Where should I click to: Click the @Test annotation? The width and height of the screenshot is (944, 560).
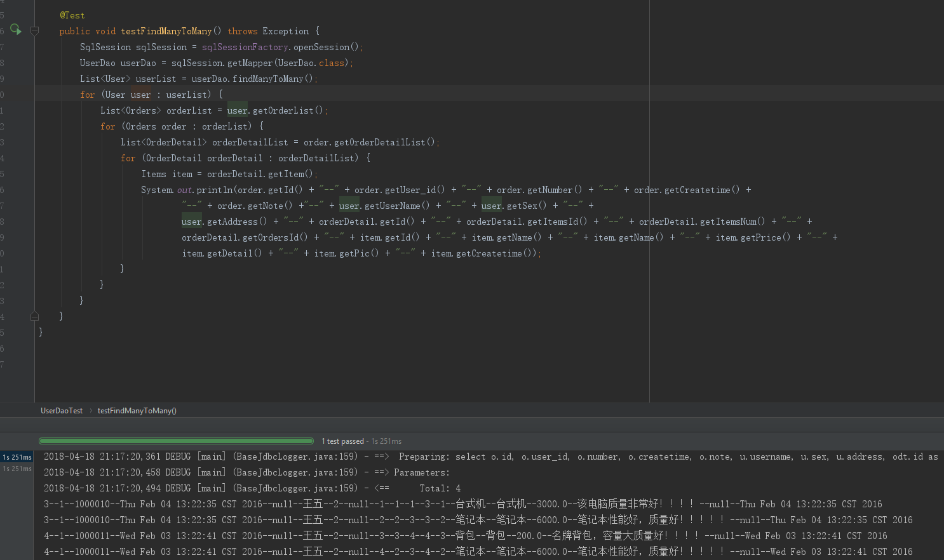(x=72, y=15)
